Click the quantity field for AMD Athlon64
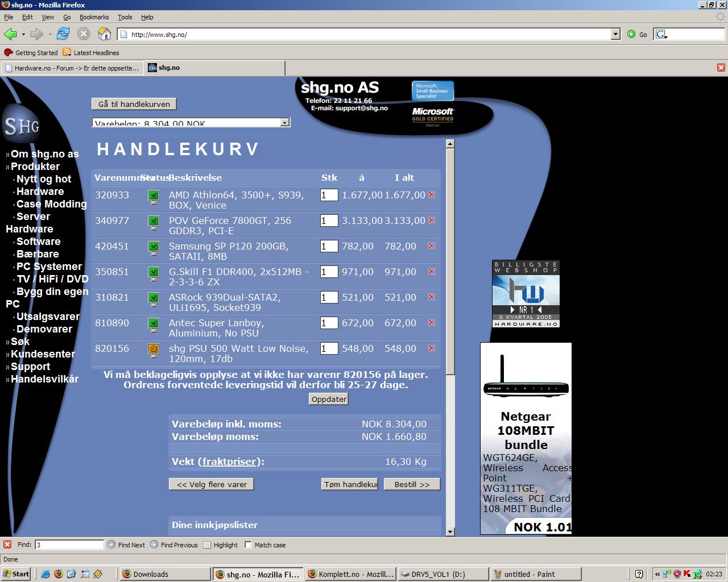This screenshot has width=728, height=582. tap(329, 195)
